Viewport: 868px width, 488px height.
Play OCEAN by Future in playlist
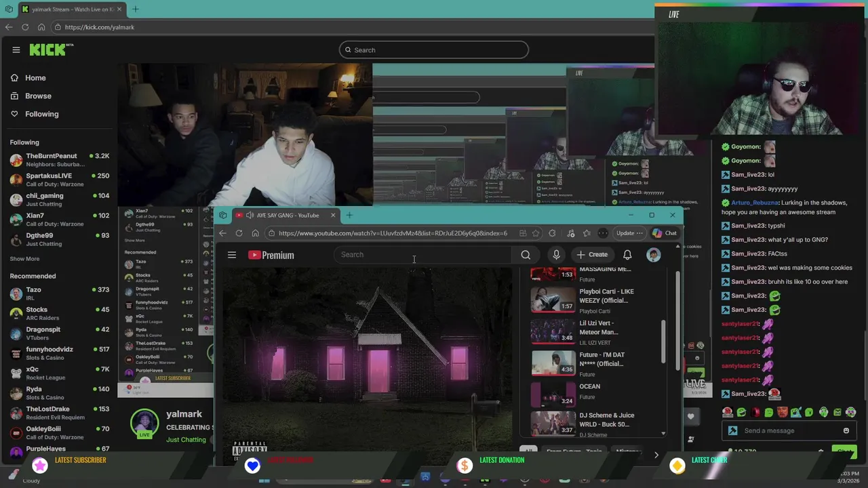593,394
